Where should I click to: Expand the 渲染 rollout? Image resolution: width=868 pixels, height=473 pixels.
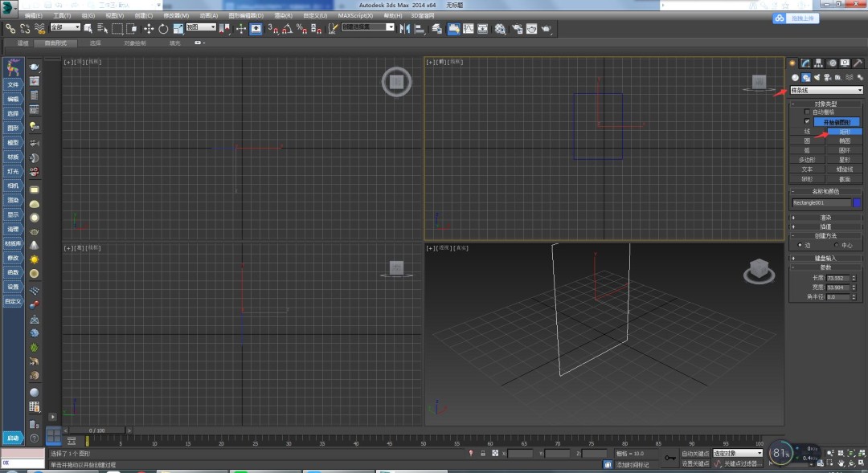[x=826, y=218]
